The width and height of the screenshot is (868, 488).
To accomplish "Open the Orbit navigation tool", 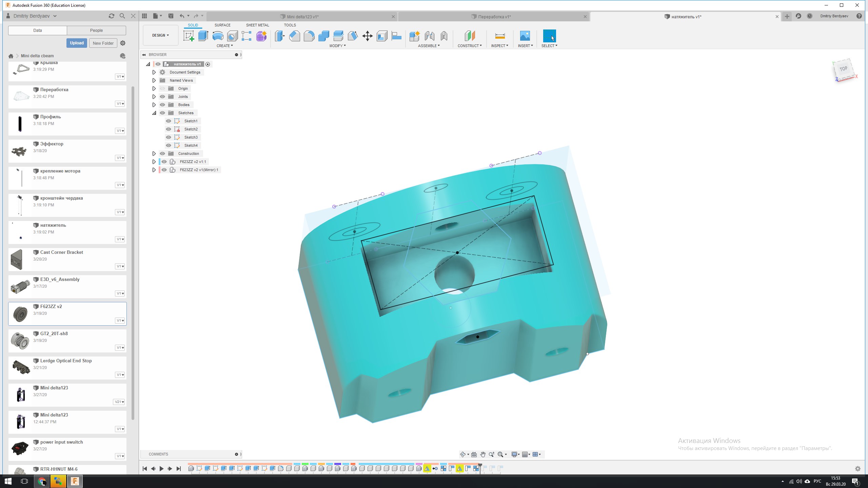I will coord(462,454).
